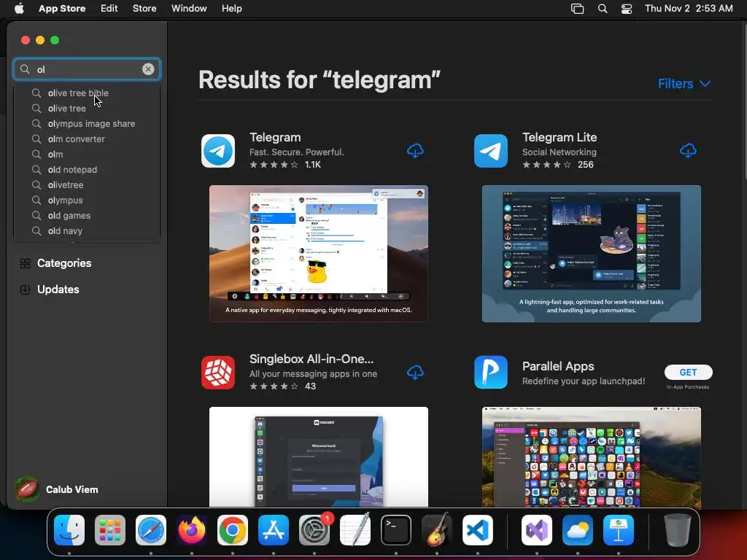Open the Parallel Apps screenshot preview

pyautogui.click(x=591, y=456)
